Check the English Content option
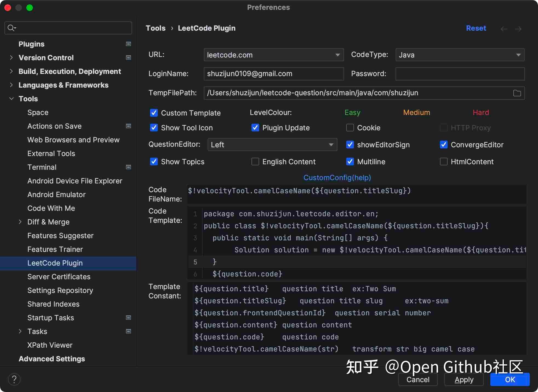This screenshot has height=392, width=538. pos(255,162)
